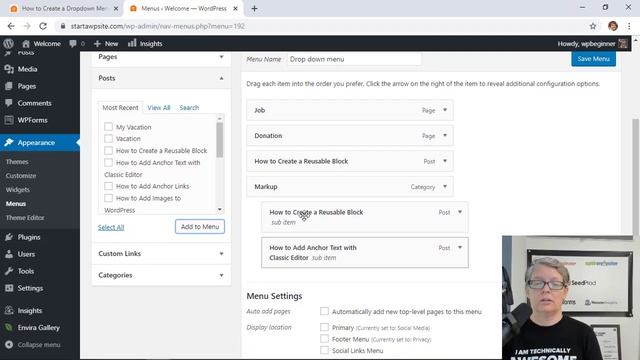The height and width of the screenshot is (360, 640).
Task: Click the Menu Name input field
Action: pyautogui.click(x=354, y=59)
